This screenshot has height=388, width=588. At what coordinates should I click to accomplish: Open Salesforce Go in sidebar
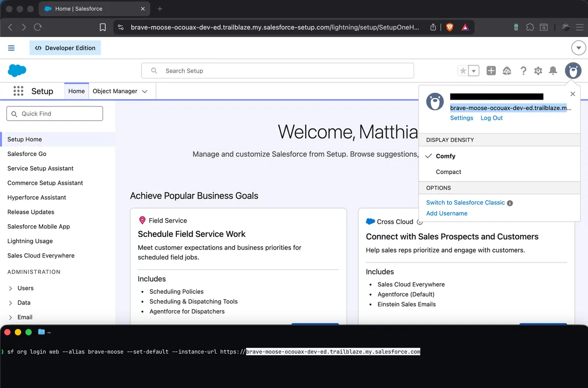(x=27, y=154)
